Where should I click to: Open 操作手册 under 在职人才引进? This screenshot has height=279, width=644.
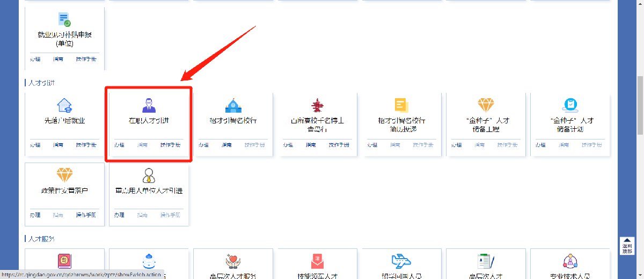coord(170,145)
